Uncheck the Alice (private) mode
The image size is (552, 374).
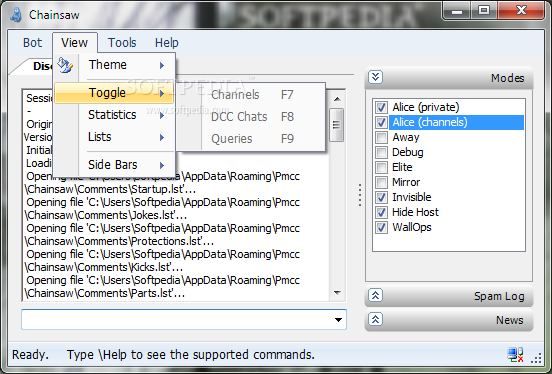click(x=381, y=107)
